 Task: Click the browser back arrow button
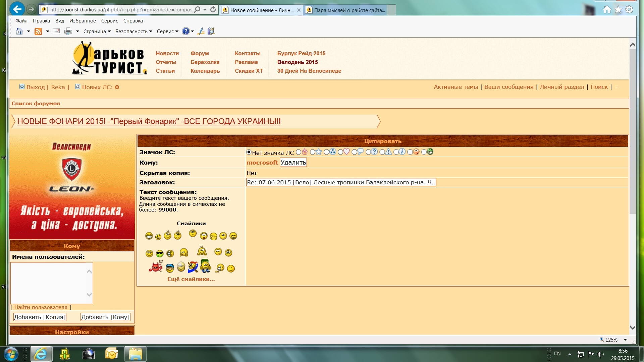pyautogui.click(x=17, y=9)
